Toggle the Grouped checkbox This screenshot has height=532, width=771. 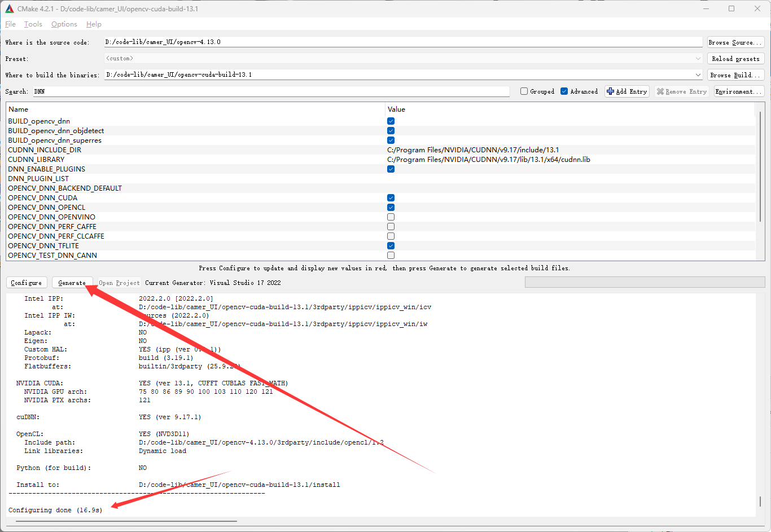524,91
